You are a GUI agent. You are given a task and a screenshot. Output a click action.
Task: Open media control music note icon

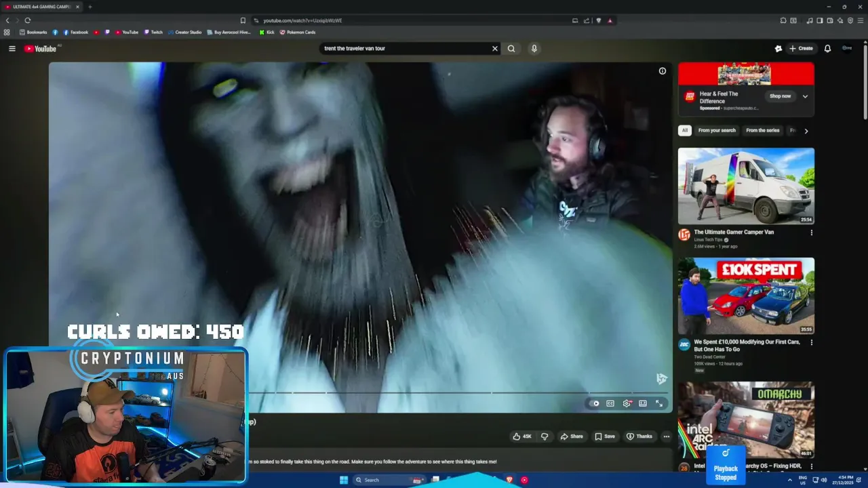(x=810, y=20)
